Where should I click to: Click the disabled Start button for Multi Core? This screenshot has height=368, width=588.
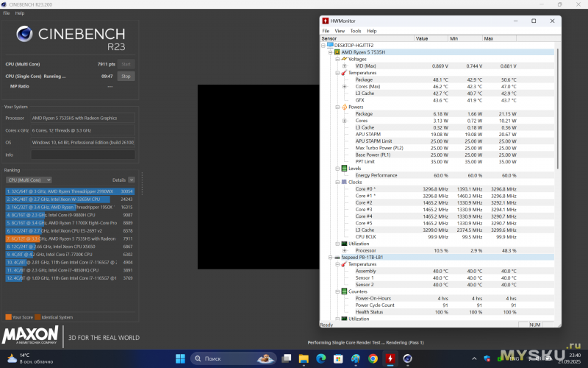coord(126,64)
